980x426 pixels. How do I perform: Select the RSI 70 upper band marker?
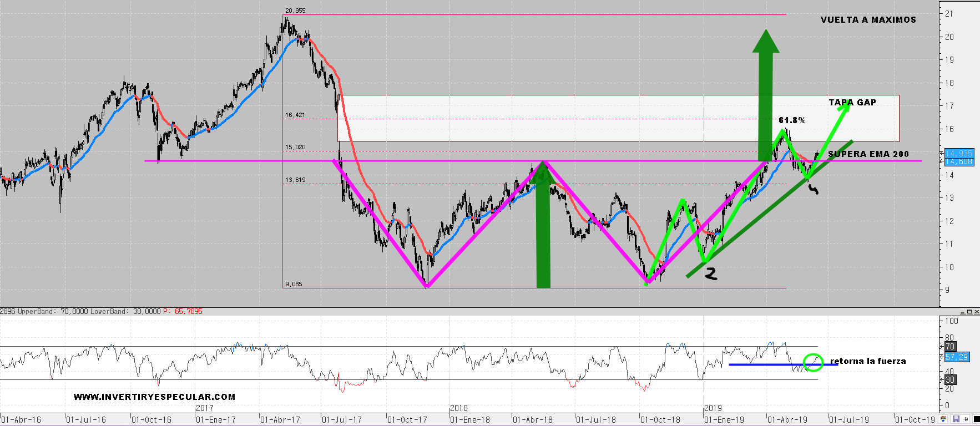pos(950,347)
